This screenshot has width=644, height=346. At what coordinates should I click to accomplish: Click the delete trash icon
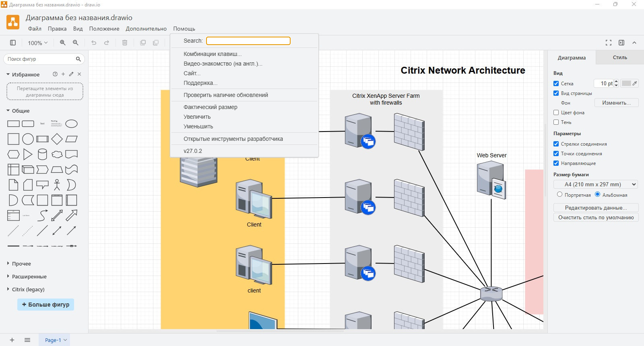click(125, 43)
